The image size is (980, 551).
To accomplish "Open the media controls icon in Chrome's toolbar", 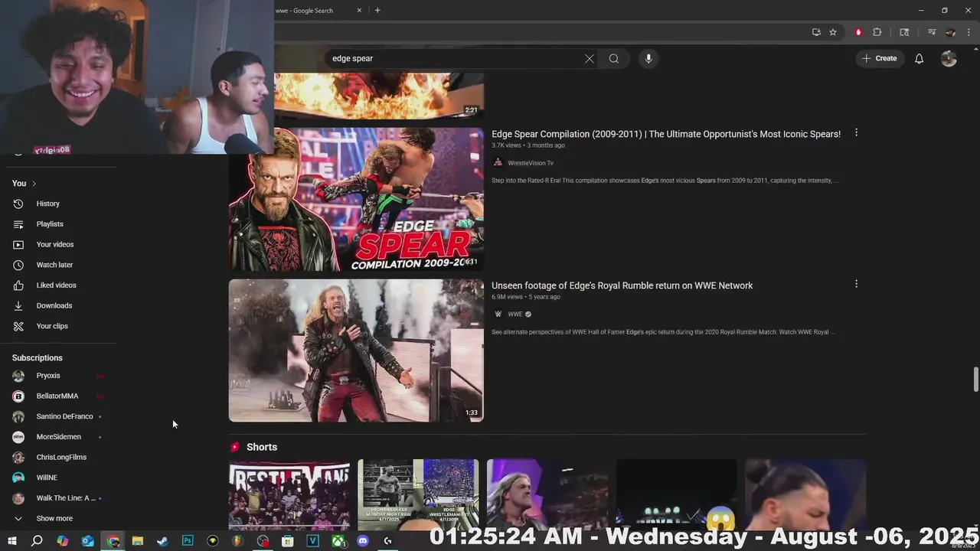I will (x=932, y=32).
